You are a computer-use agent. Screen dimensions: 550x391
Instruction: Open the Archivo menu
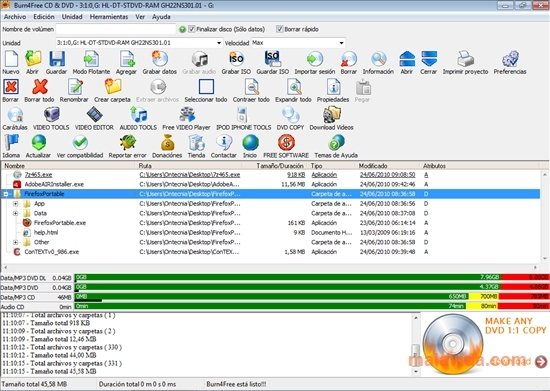[15, 17]
